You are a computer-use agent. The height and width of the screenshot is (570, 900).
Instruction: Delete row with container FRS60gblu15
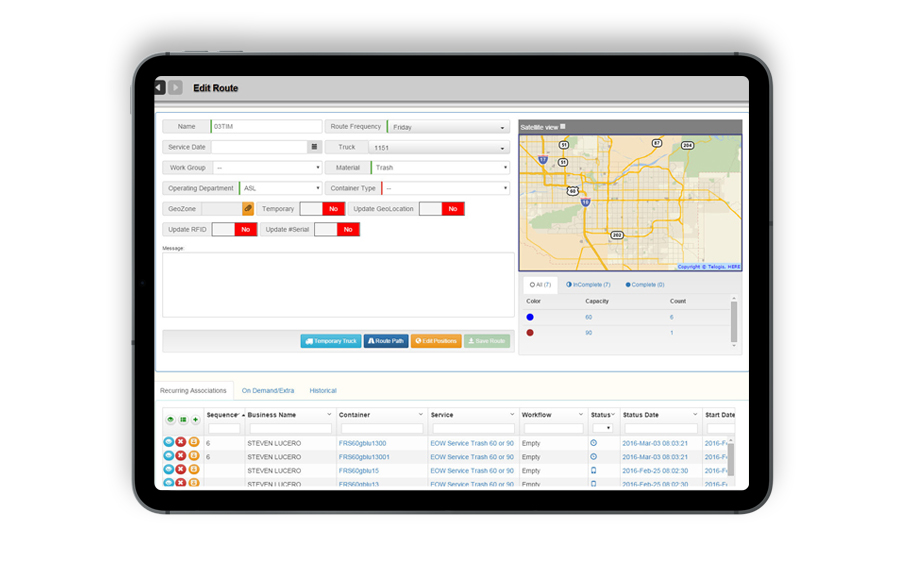point(181,470)
